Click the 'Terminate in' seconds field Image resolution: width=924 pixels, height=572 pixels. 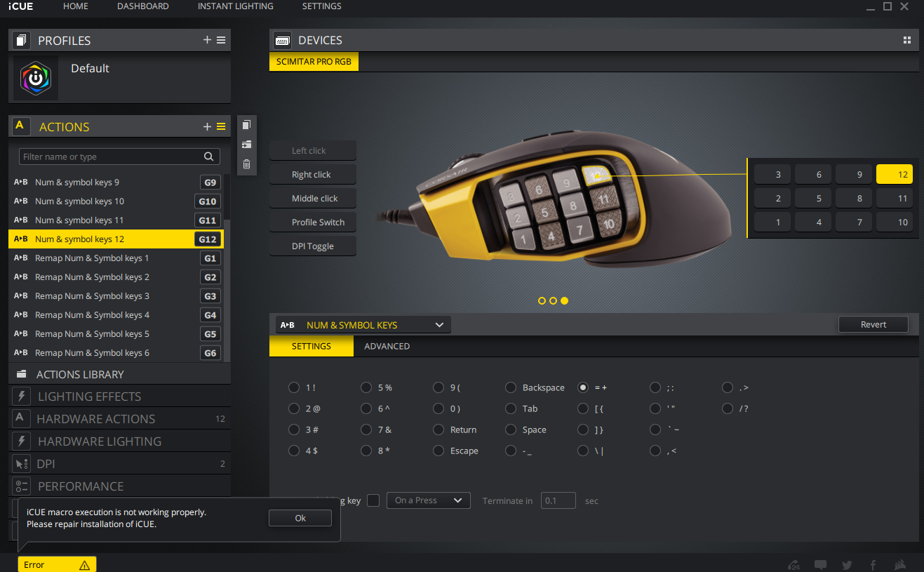click(x=558, y=500)
